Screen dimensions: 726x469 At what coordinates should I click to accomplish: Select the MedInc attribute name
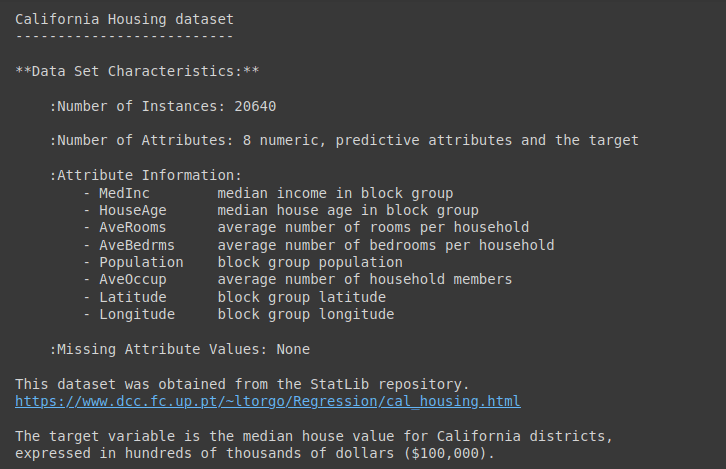(124, 193)
